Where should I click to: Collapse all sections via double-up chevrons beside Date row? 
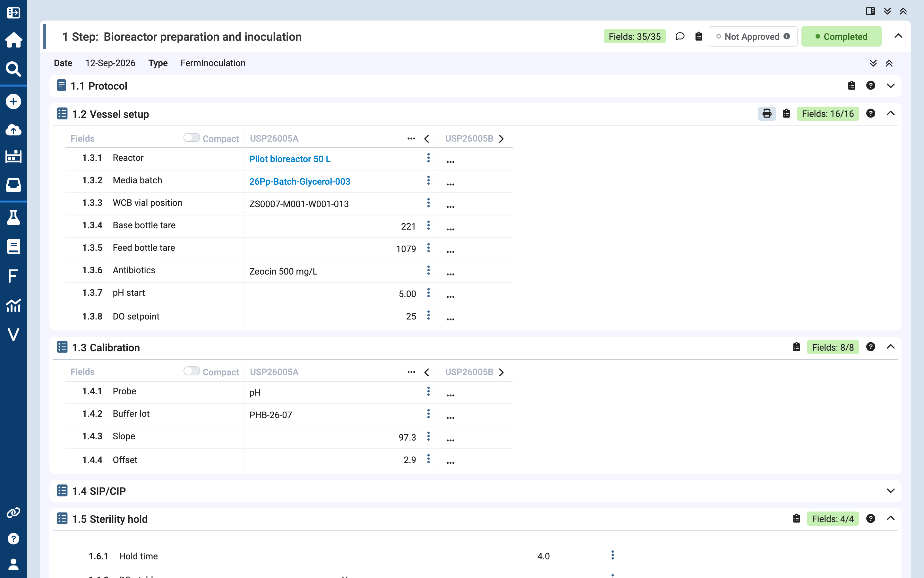(x=889, y=63)
